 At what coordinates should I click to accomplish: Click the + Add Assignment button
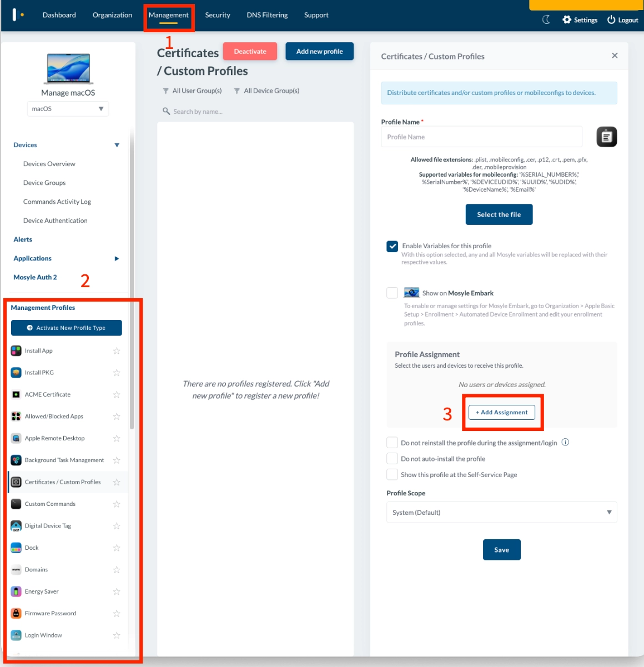pyautogui.click(x=502, y=412)
